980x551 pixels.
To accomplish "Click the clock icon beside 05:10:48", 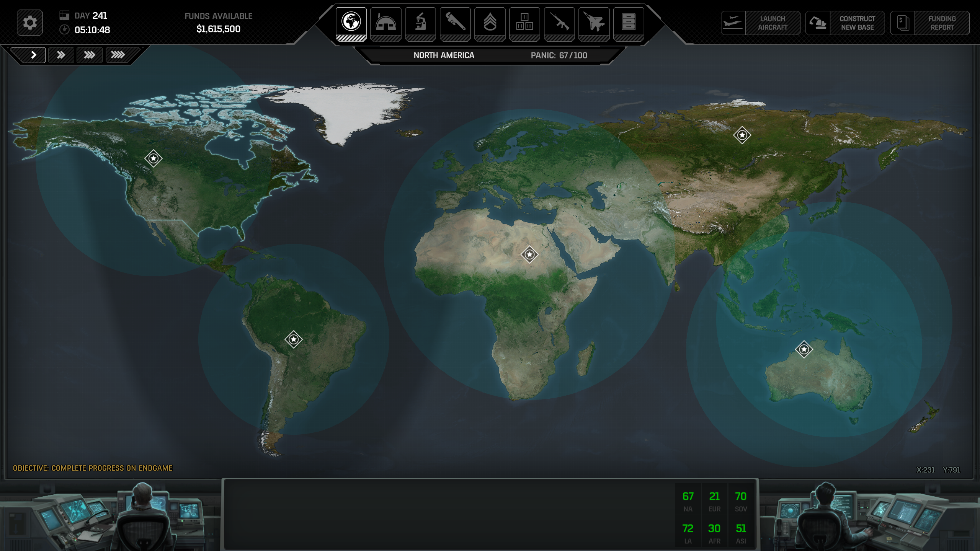I will click(64, 29).
